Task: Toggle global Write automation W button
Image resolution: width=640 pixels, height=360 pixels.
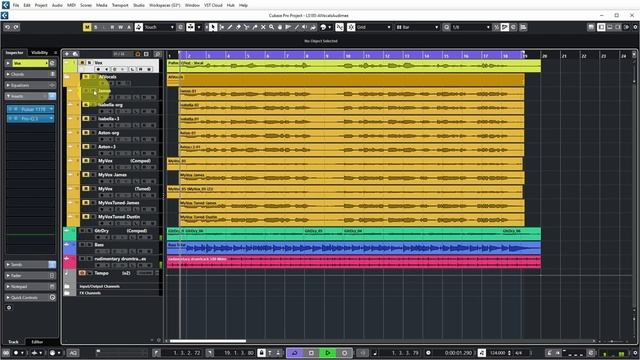Action: click(x=121, y=27)
